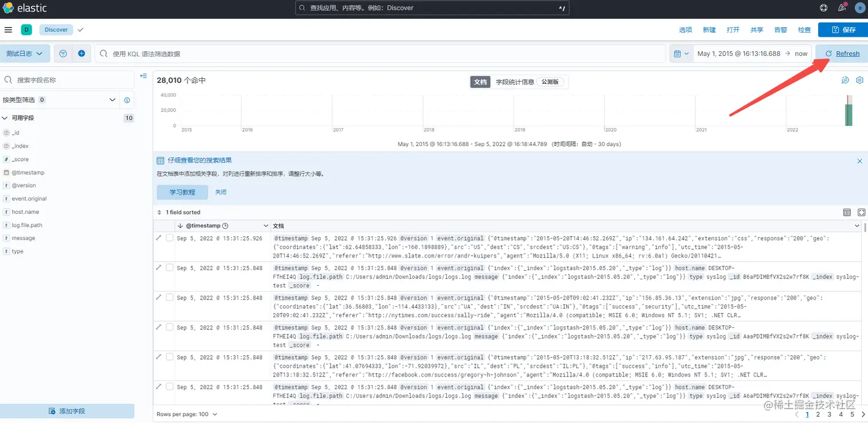Open the Discover breadcrumb dropdown chevron
Image resolution: width=868 pixels, height=423 pixels.
tap(80, 30)
